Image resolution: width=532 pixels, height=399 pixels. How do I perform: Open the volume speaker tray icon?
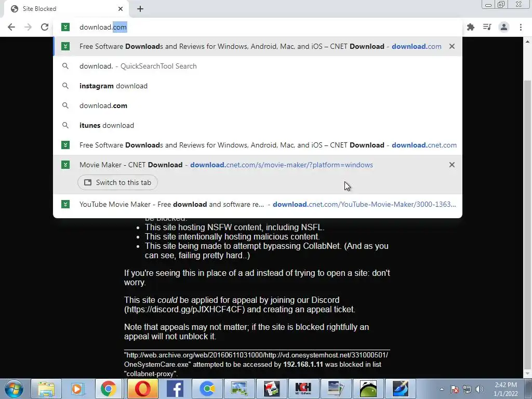click(x=479, y=389)
